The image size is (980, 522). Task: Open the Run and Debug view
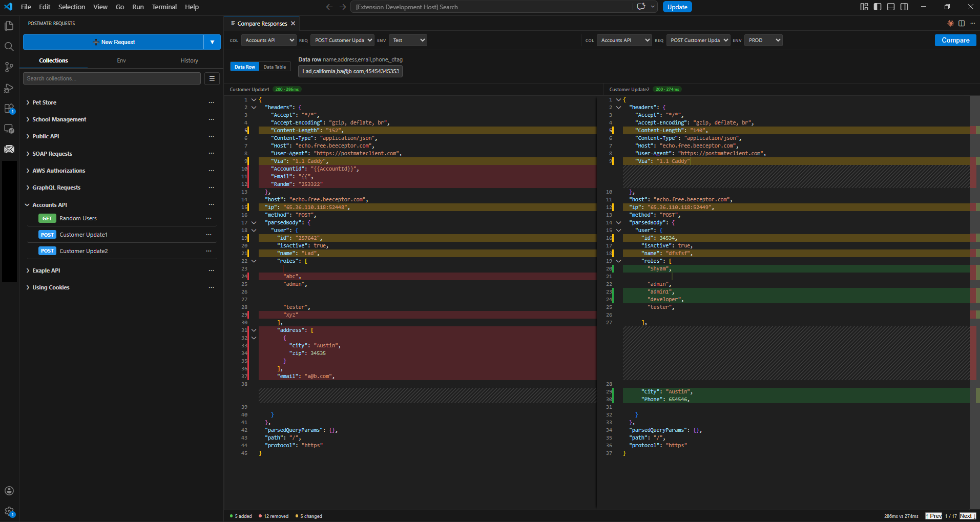[9, 88]
